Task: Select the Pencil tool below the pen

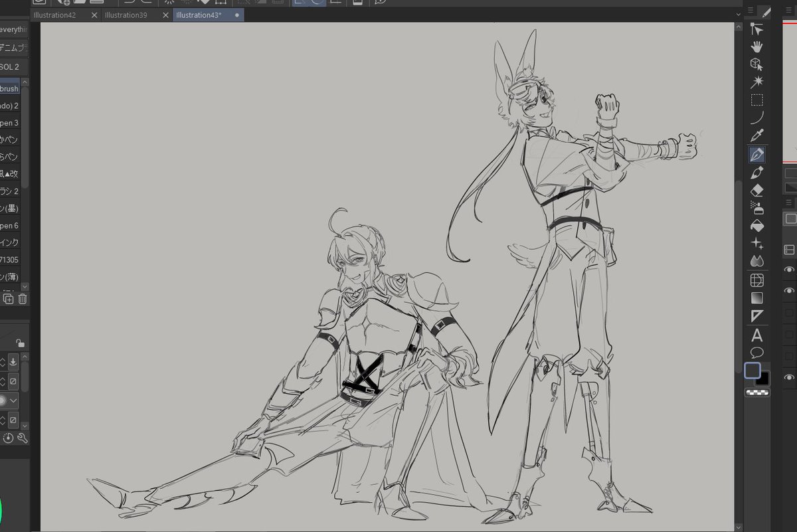Action: click(756, 173)
